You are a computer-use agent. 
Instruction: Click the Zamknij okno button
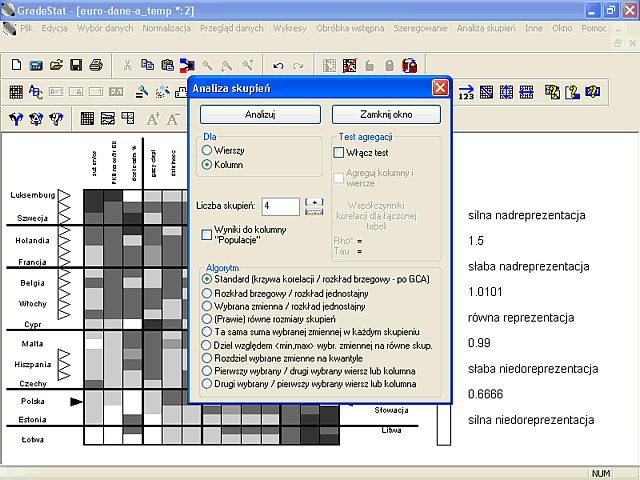point(386,114)
